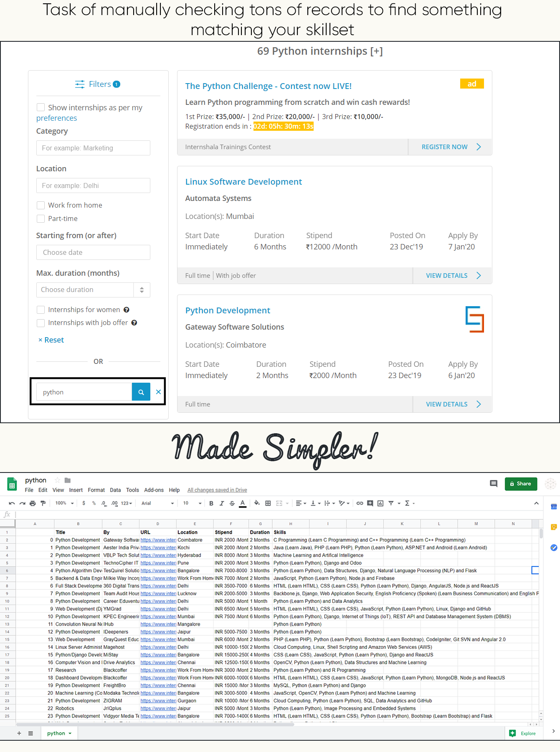
Task: Open the Format menu
Action: pyautogui.click(x=96, y=490)
